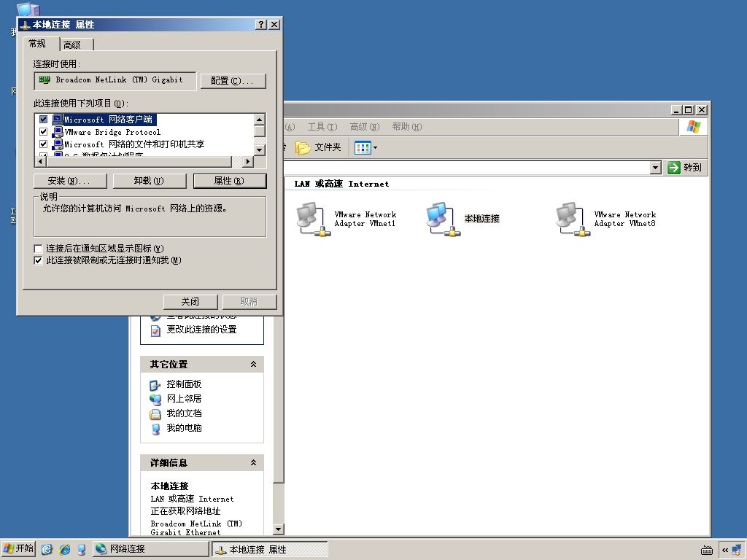Click the component list scroll up arrow
The width and height of the screenshot is (747, 560).
coord(259,120)
